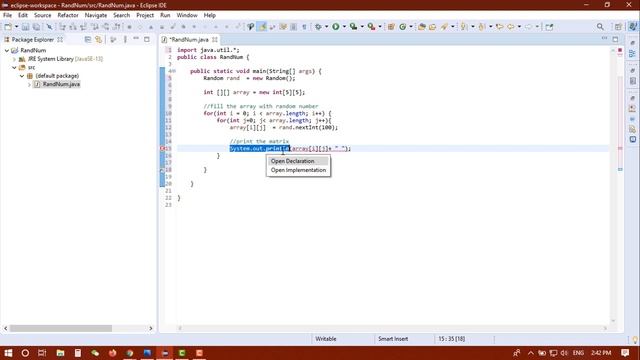The width and height of the screenshot is (640, 360).
Task: Open the Windows Start button
Action: (8, 353)
